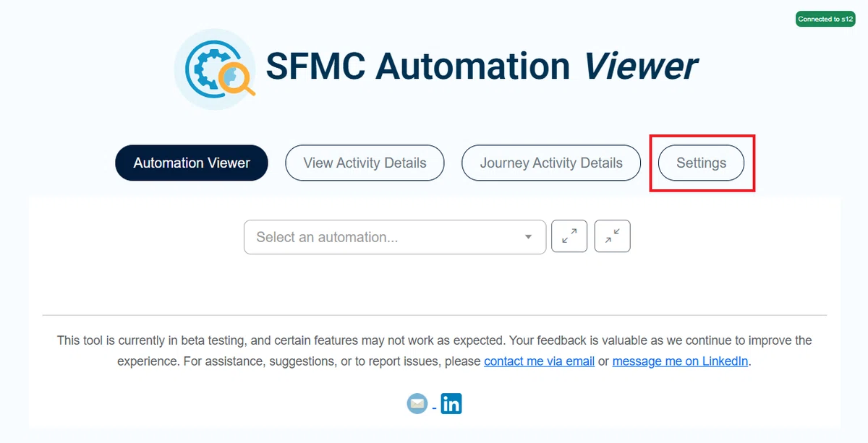Open the LinkedIn icon at the bottom

pos(451,403)
